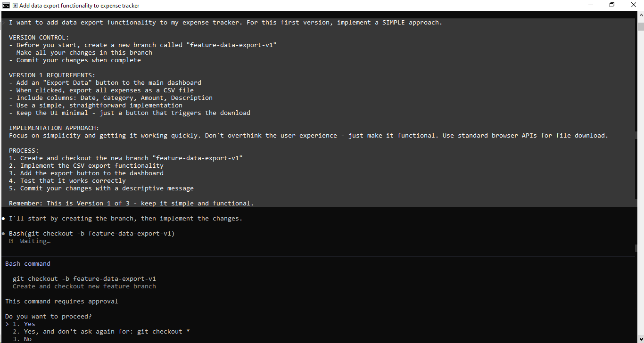
Task: Click the git checkout -b feature-data-export-v1 command text
Action: pos(84,279)
